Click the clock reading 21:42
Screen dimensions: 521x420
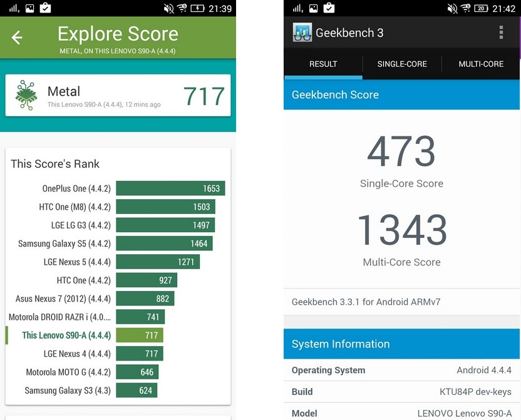coord(503,8)
